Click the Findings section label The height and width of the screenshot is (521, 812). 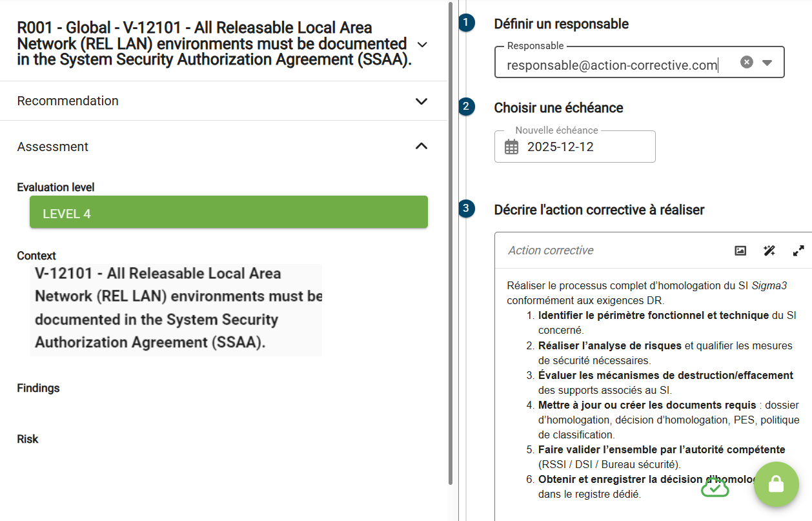38,388
